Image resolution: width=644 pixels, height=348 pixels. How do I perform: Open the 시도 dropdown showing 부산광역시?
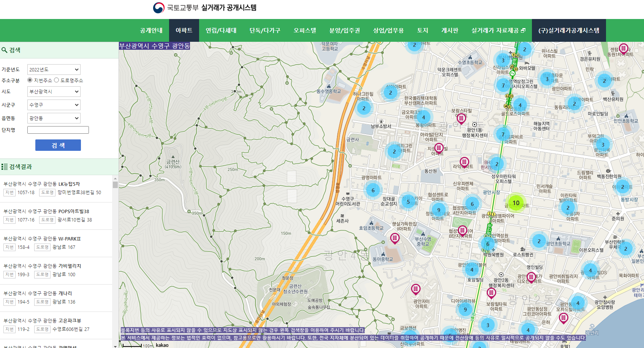pyautogui.click(x=54, y=92)
